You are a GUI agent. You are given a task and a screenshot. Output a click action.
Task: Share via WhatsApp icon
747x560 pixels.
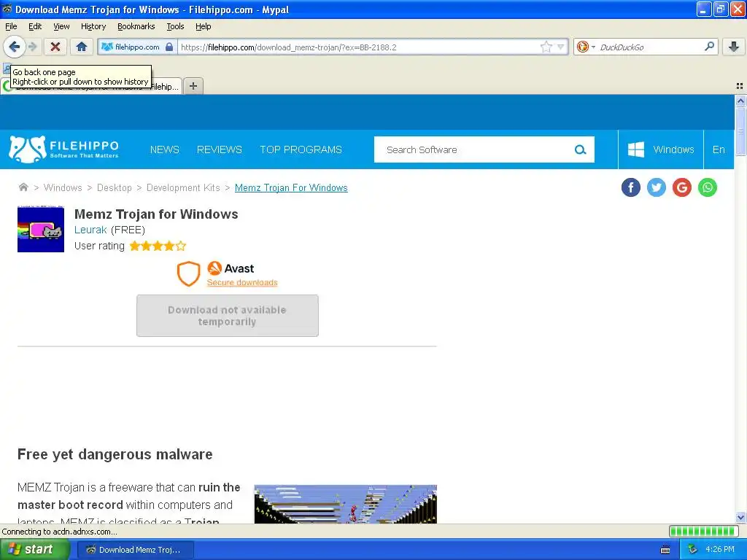pyautogui.click(x=708, y=187)
